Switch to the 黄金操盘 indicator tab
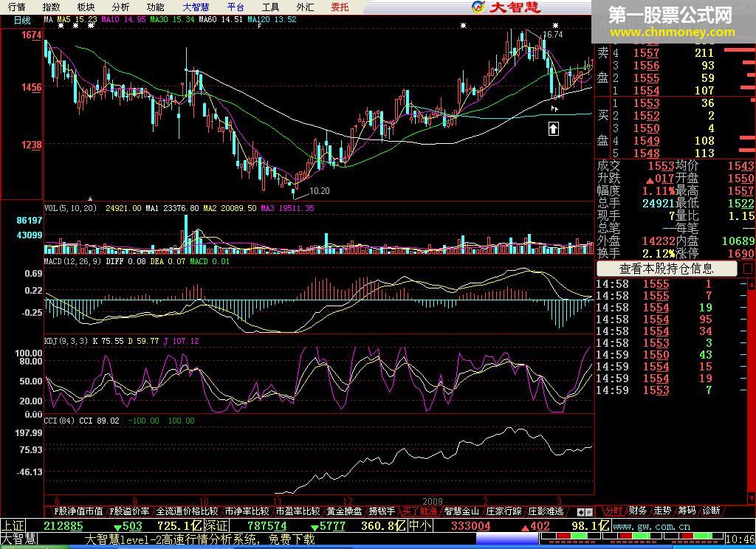 pos(344,511)
